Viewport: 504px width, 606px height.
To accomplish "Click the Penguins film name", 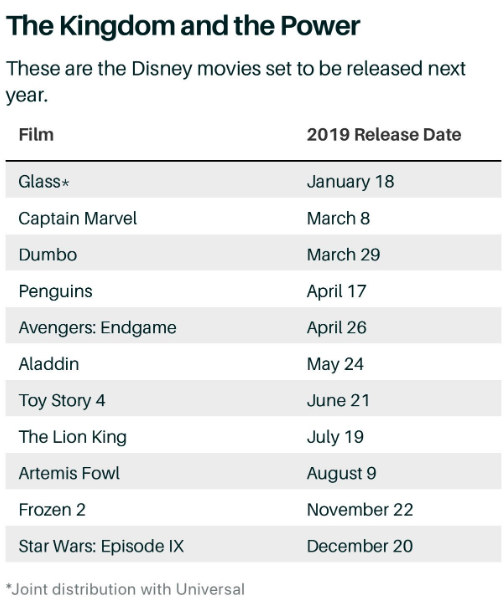I will [x=55, y=291].
